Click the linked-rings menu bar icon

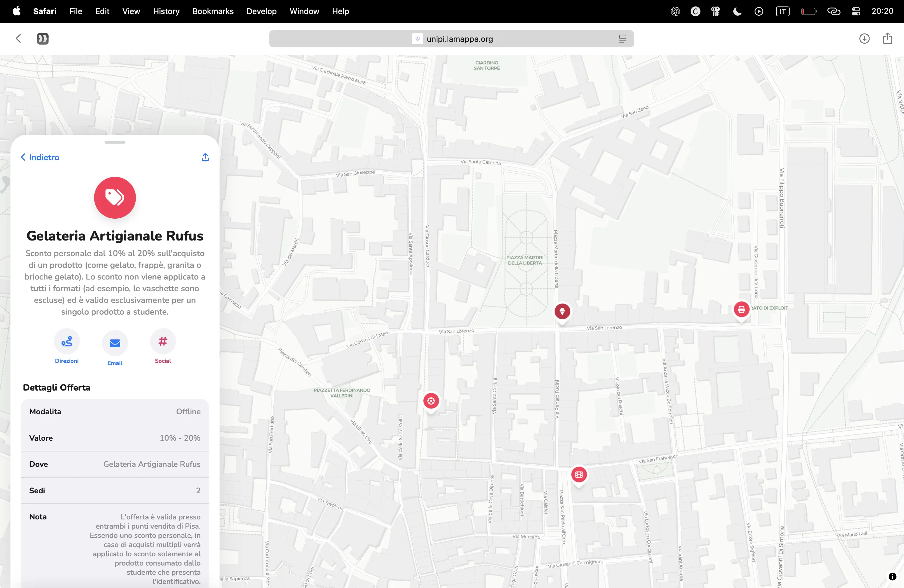(833, 11)
